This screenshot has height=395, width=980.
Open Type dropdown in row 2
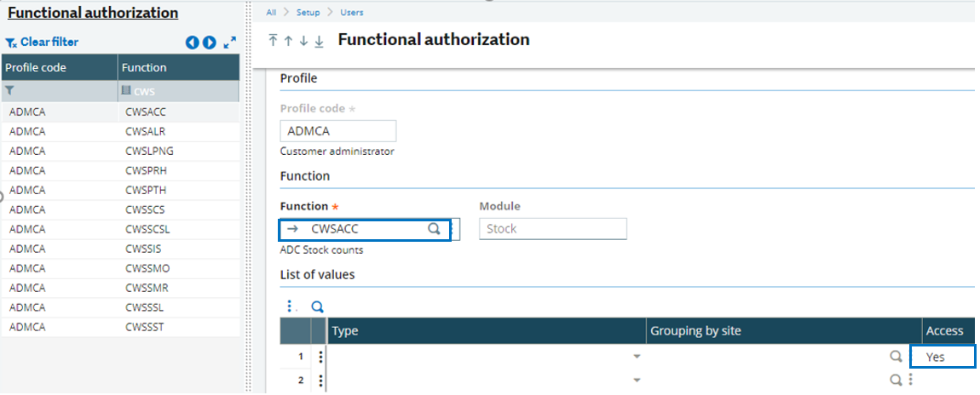pyautogui.click(x=636, y=381)
